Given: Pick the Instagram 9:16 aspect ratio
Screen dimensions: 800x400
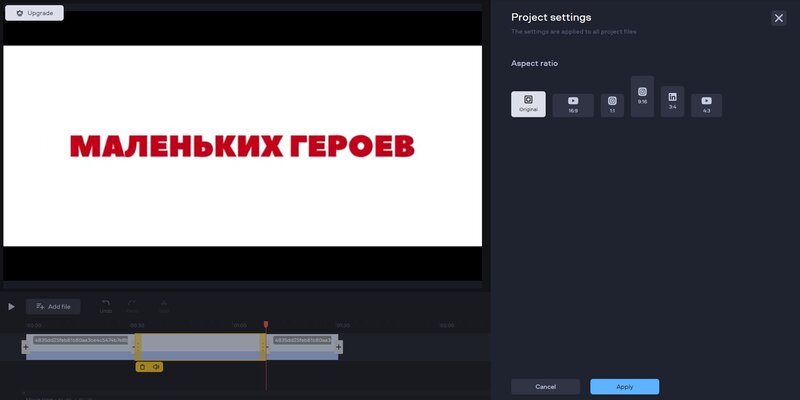Looking at the screenshot, I should [x=642, y=96].
